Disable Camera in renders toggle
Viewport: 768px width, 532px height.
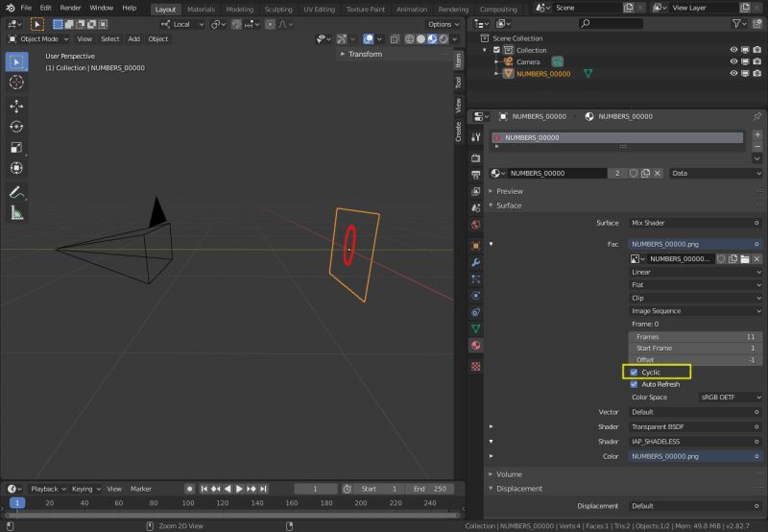click(757, 61)
